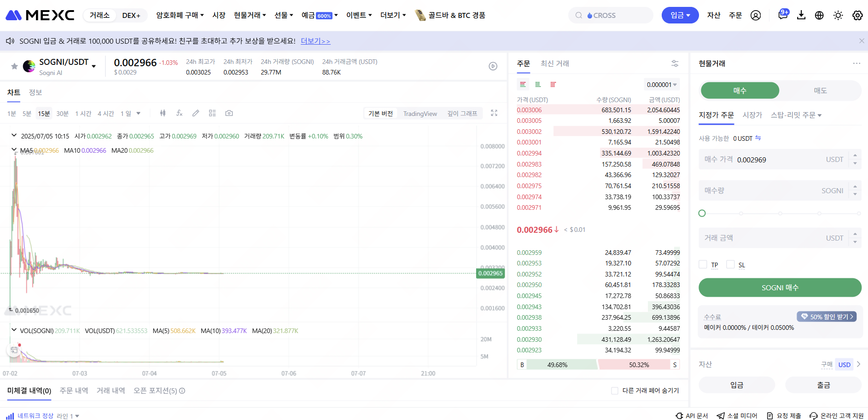
Task: Toggle the light/dark theme sun icon
Action: click(838, 15)
